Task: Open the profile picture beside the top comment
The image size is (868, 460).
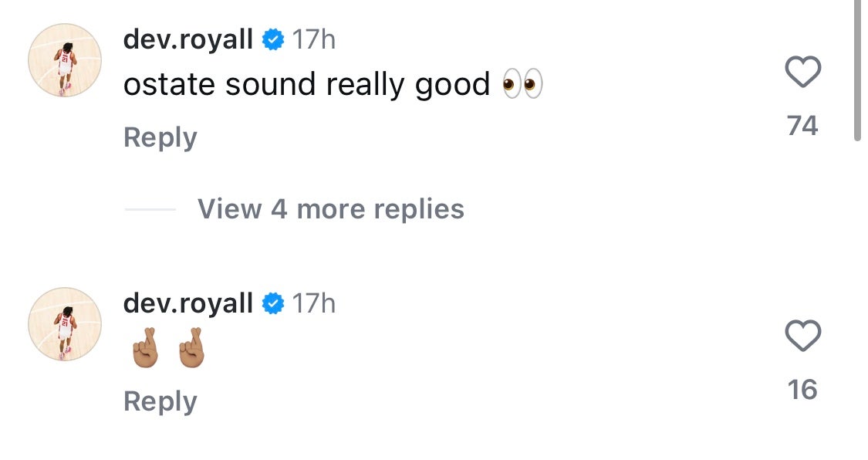Action: [x=66, y=60]
